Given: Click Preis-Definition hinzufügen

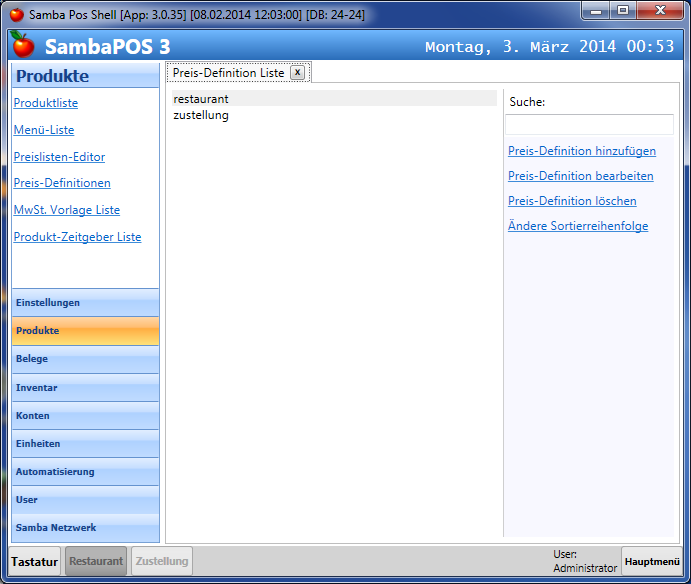Looking at the screenshot, I should (582, 151).
